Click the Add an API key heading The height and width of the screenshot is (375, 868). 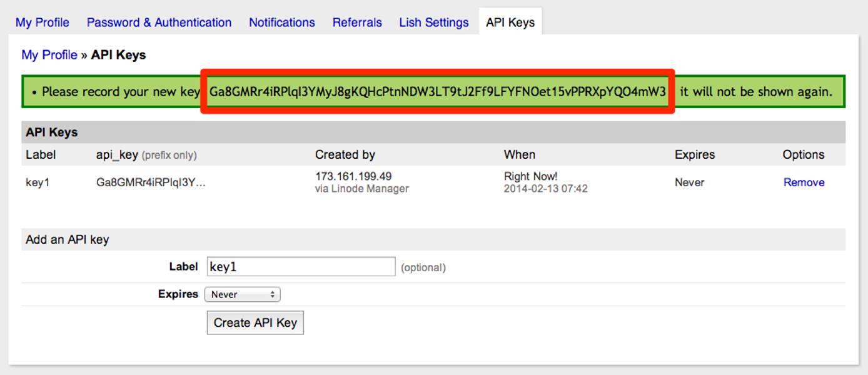pos(67,239)
